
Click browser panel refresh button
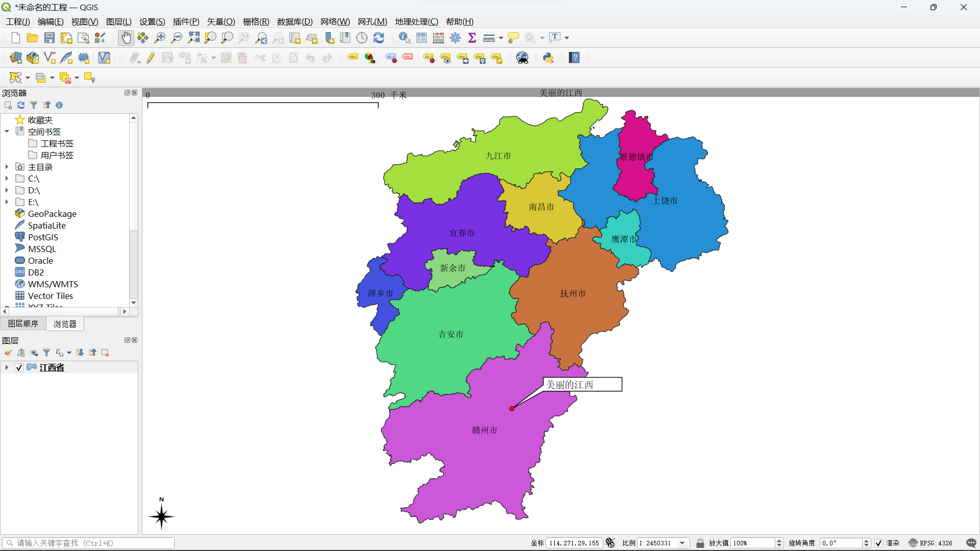21,105
